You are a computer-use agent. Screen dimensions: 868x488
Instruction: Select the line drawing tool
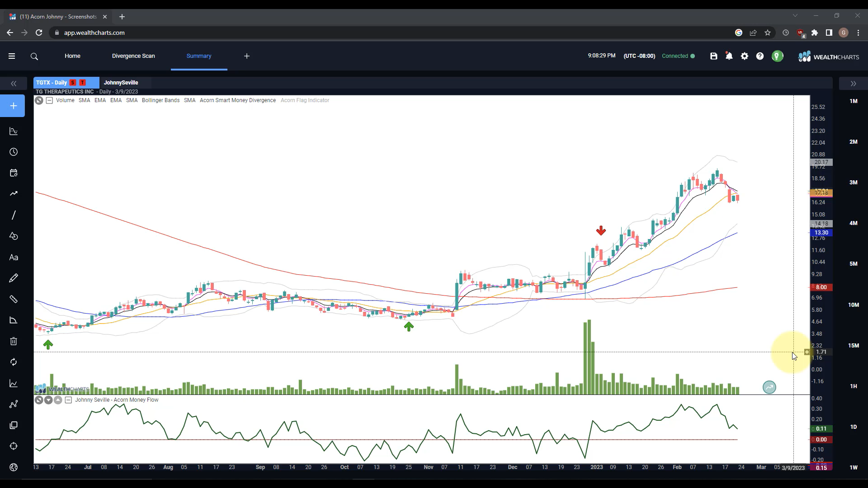(x=14, y=215)
